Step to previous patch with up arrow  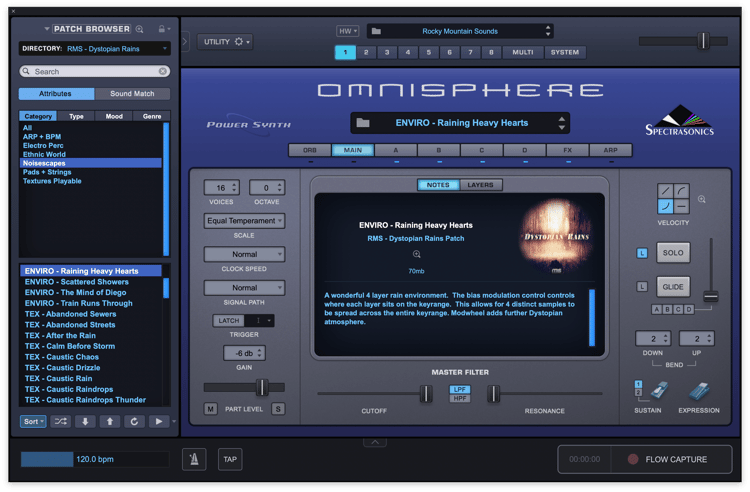pos(110,421)
